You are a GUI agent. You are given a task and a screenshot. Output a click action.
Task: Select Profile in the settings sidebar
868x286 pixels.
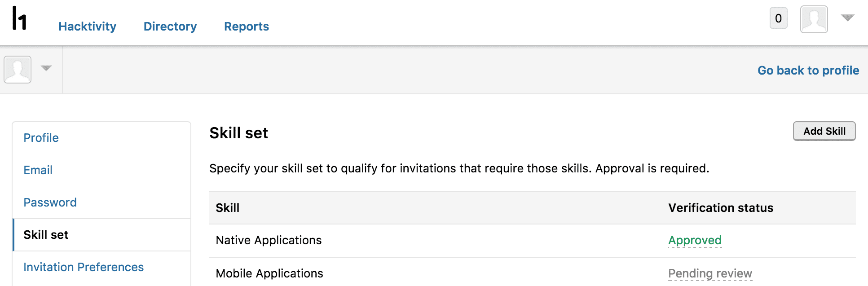(x=41, y=138)
